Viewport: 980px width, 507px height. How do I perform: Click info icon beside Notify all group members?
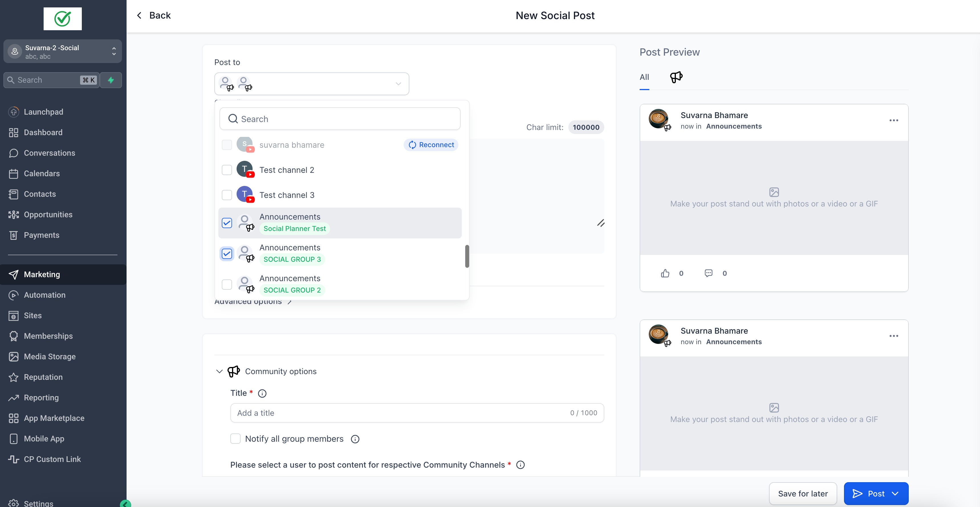pos(355,439)
